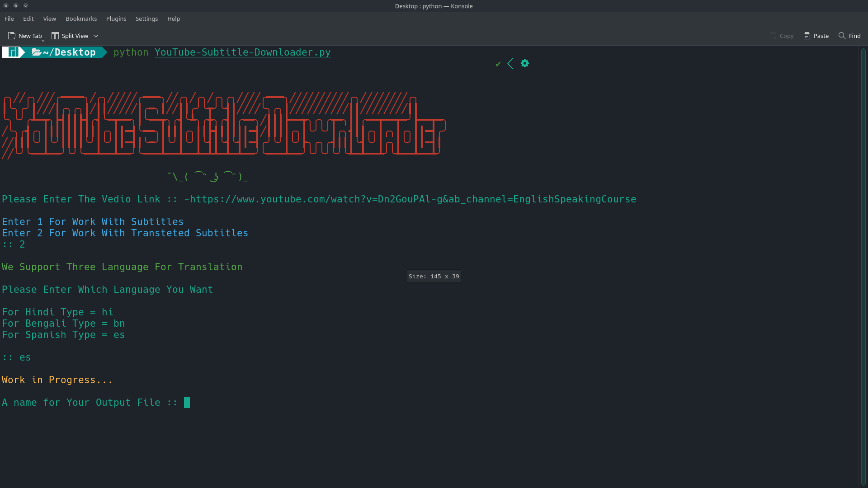Click the Help menu item
Screen dimensions: 868x488
point(173,19)
